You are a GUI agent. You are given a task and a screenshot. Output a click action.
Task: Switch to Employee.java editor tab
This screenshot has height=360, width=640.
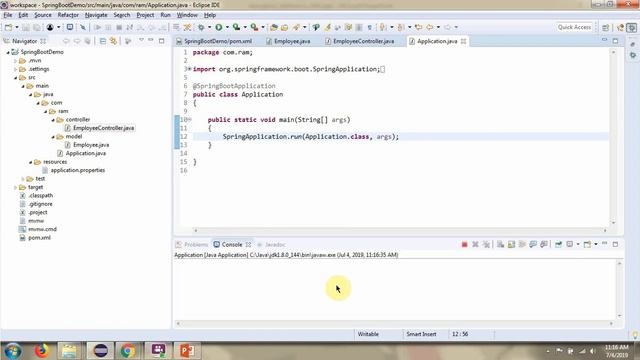tap(288, 41)
